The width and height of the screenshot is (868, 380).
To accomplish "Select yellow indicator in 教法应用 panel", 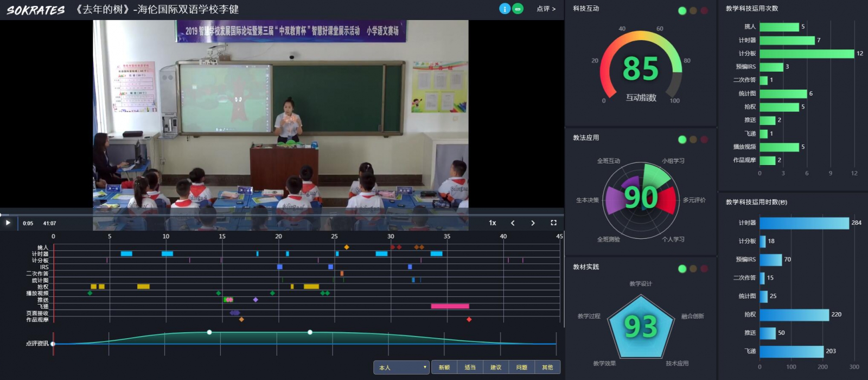I will (693, 140).
